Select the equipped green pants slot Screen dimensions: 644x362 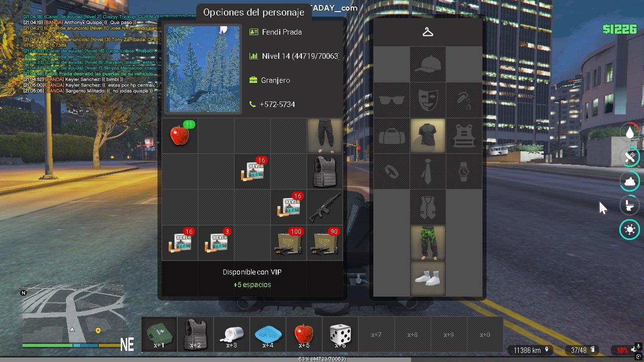pyautogui.click(x=428, y=243)
